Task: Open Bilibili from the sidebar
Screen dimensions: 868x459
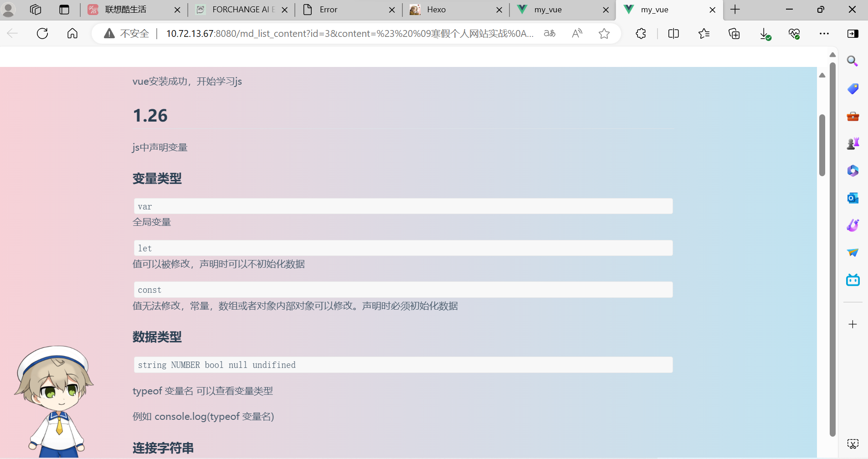Action: coord(853,280)
